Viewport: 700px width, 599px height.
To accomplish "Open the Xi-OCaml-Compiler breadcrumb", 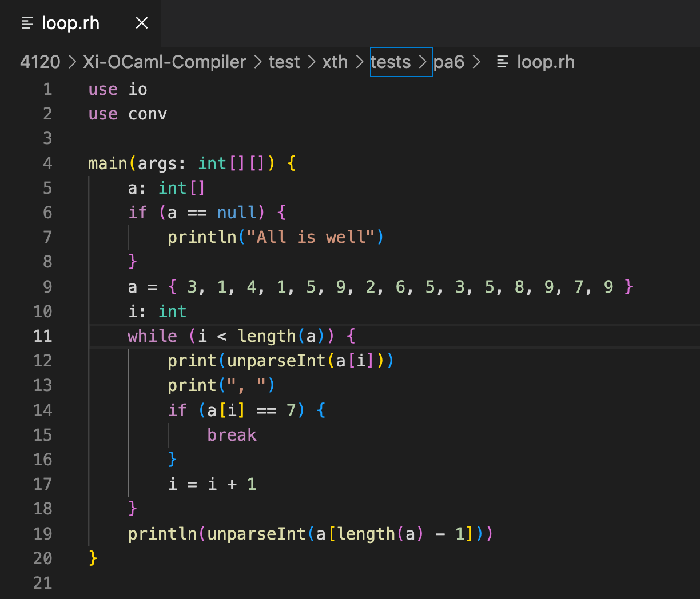I will click(165, 62).
